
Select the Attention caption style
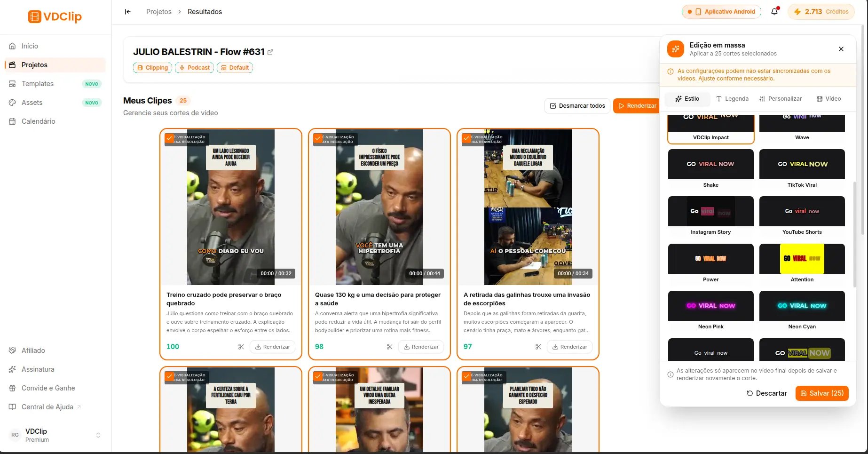point(802,263)
